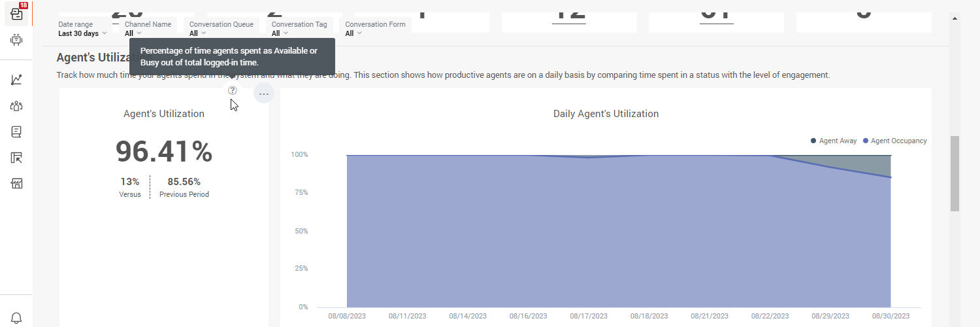
Task: Toggle the Agent Away legend series
Action: [833, 141]
